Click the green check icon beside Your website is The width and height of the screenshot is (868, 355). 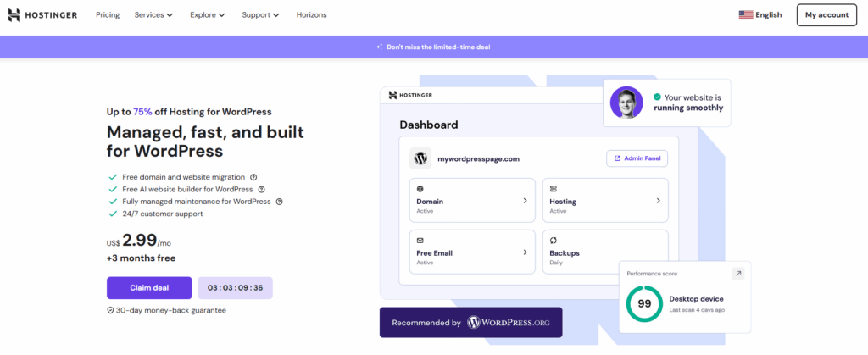tap(657, 97)
